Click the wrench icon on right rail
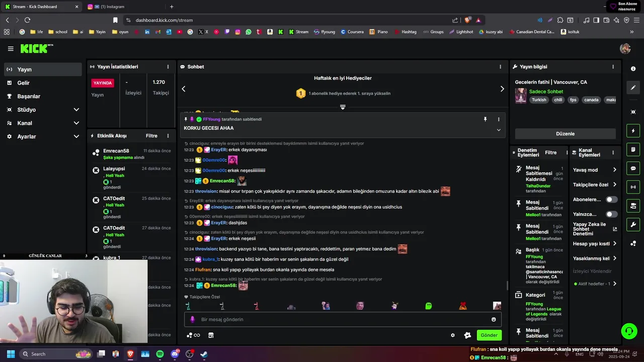The height and width of the screenshot is (362, 644). tap(633, 224)
